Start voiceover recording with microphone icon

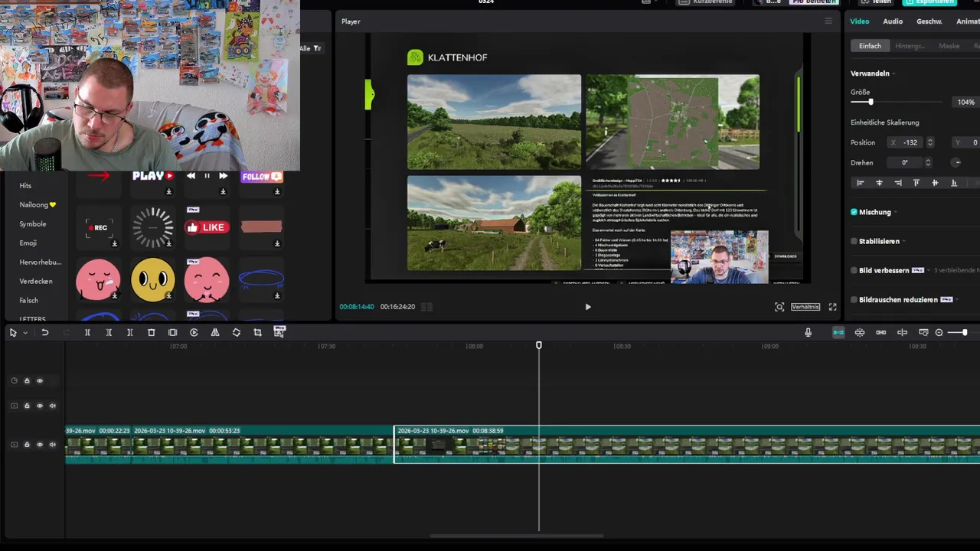click(808, 332)
